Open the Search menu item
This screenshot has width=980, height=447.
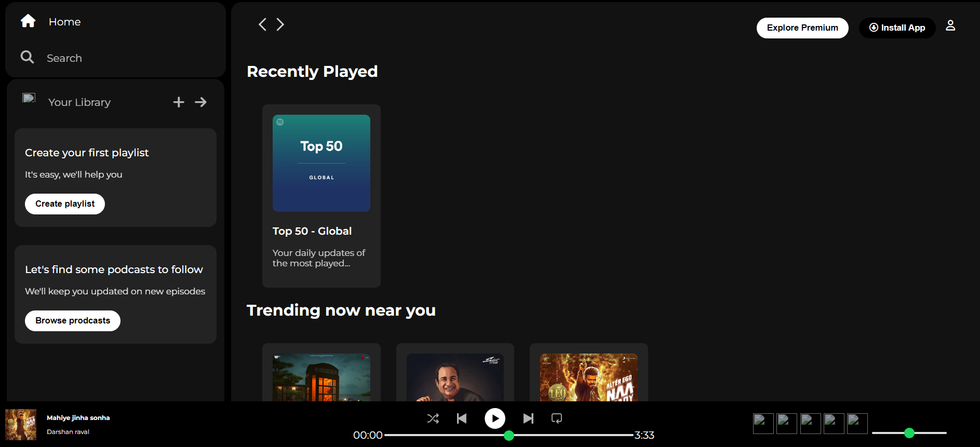(x=64, y=58)
